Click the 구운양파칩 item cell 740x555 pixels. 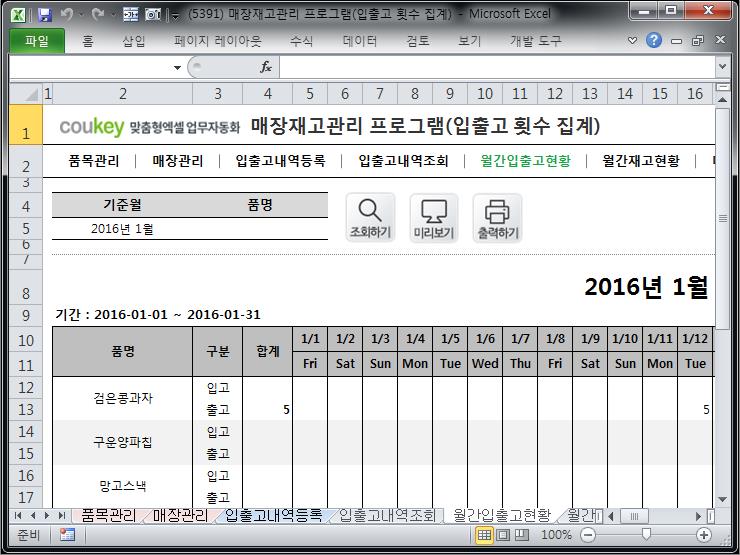click(123, 442)
